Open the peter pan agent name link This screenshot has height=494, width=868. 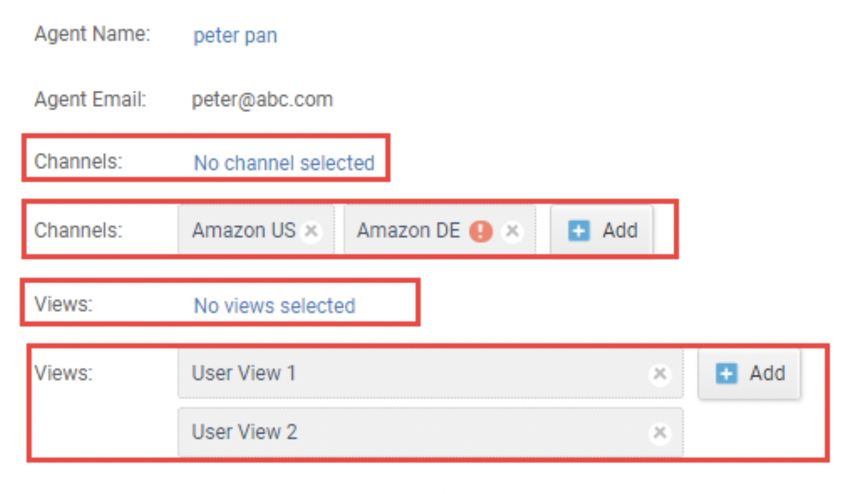click(235, 36)
